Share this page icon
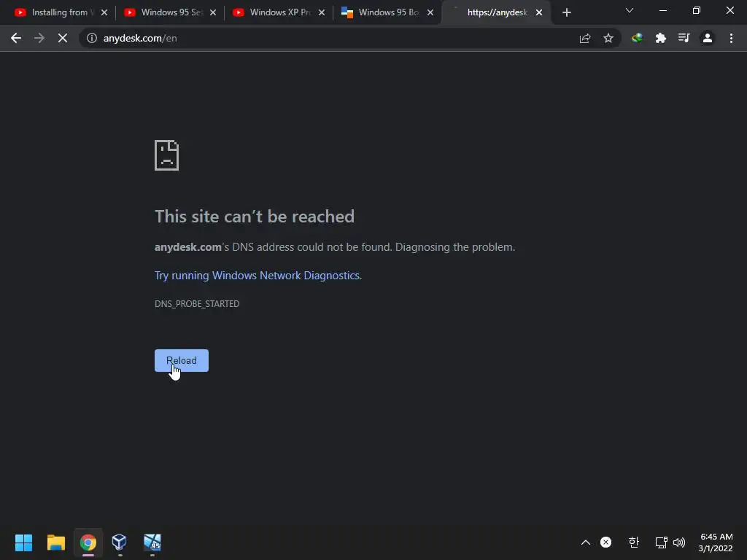 pyautogui.click(x=585, y=38)
